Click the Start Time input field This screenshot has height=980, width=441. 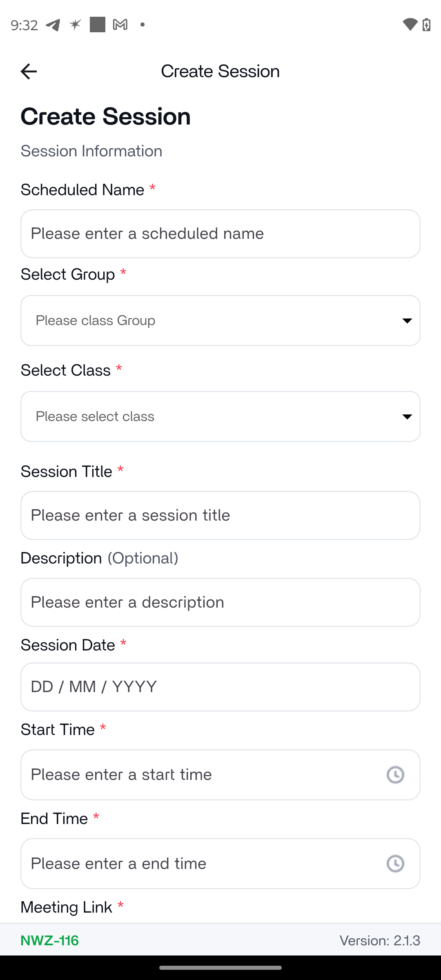[196, 775]
